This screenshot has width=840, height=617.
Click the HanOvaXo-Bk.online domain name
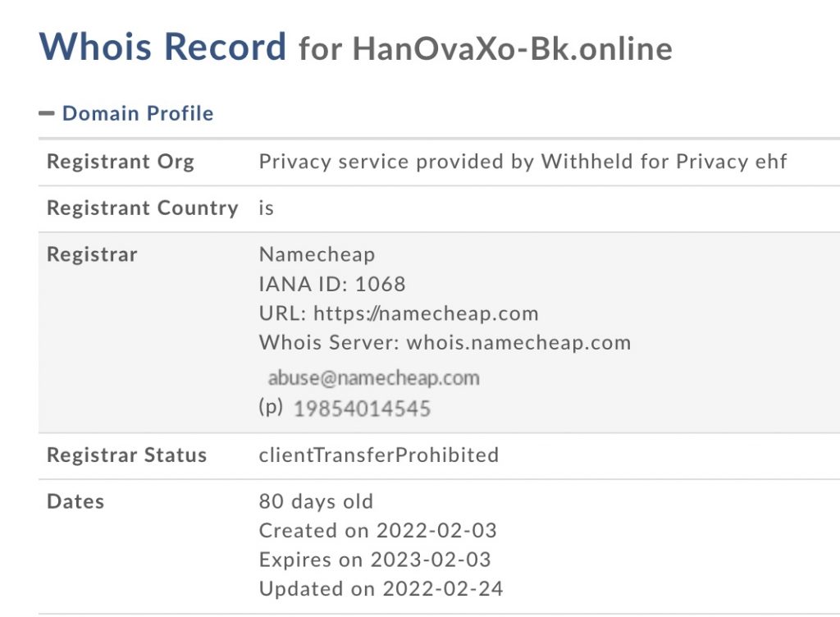pos(512,49)
